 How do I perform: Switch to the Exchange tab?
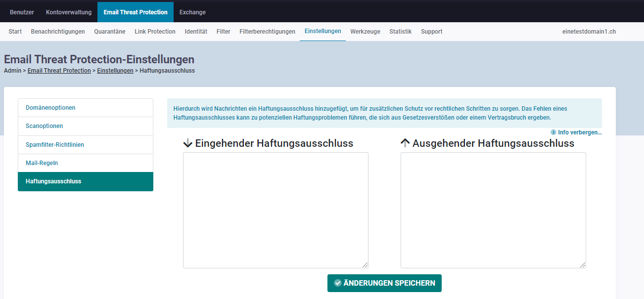coord(192,12)
